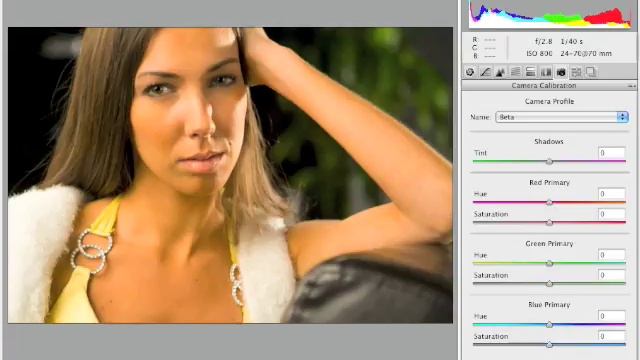Click the 'Green Primary' section heading
This screenshot has height=360, width=640.
coord(549,244)
